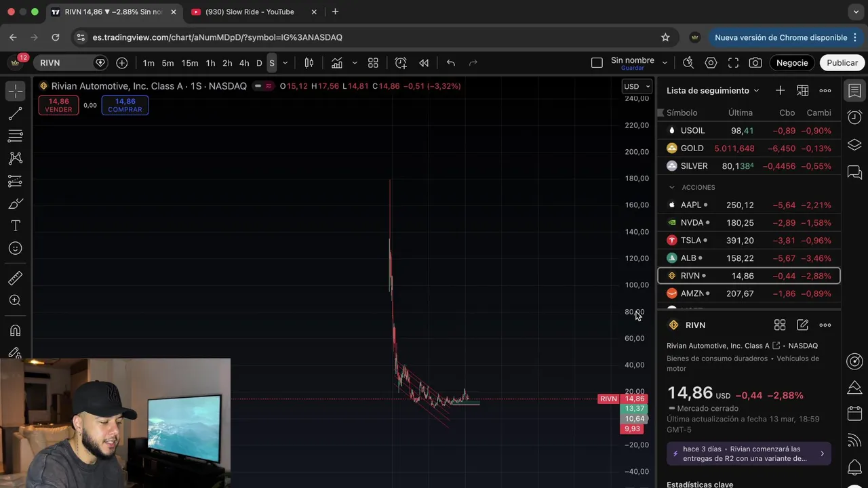
Task: Select the 4h timeframe
Action: pyautogui.click(x=244, y=63)
